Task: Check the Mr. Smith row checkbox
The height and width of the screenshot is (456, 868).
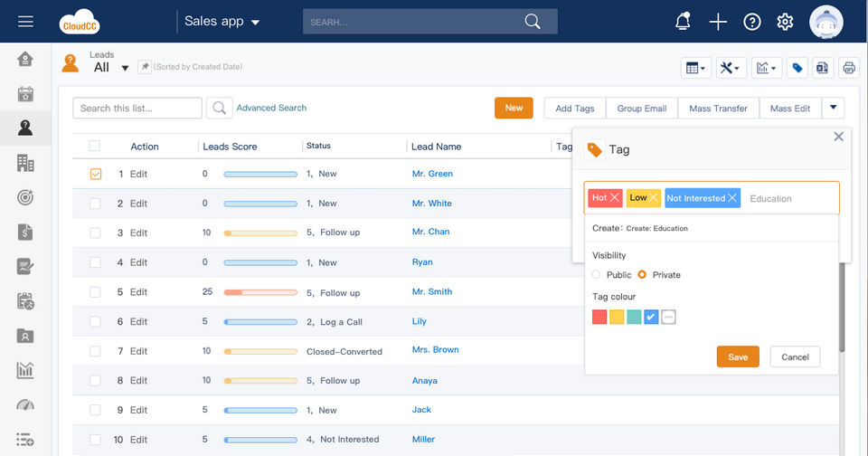Action: (95, 292)
